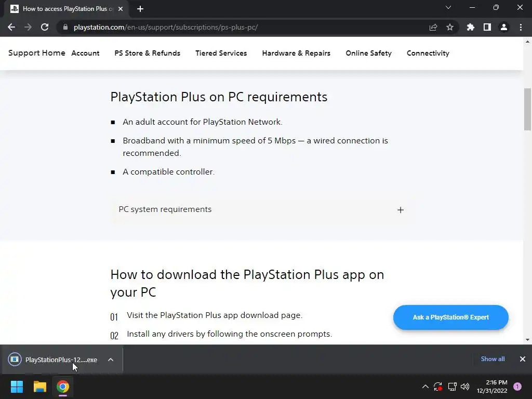Show all downloads
The image size is (532, 399).
(493, 359)
